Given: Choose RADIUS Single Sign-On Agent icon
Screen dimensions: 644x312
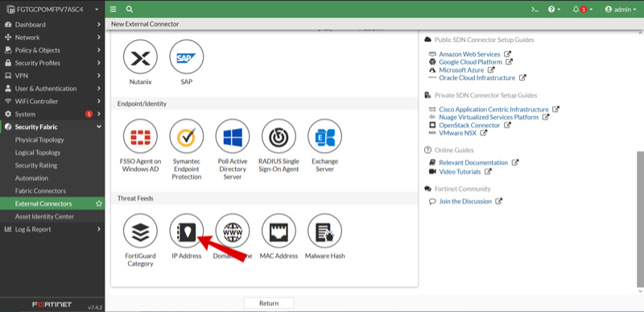Looking at the screenshot, I should (x=279, y=136).
